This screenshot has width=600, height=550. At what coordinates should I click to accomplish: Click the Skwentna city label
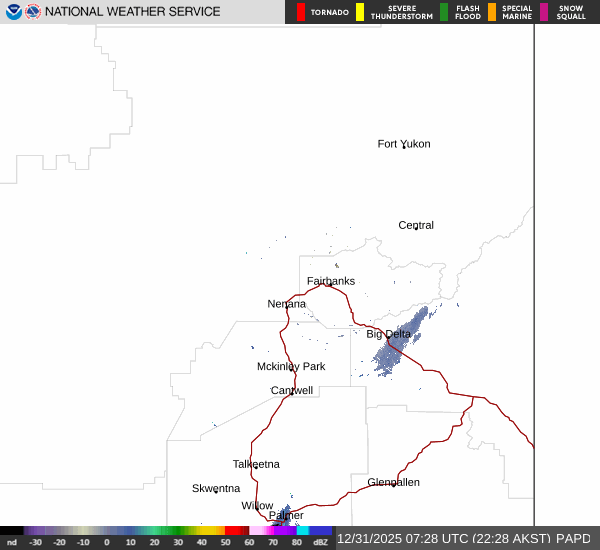216,488
